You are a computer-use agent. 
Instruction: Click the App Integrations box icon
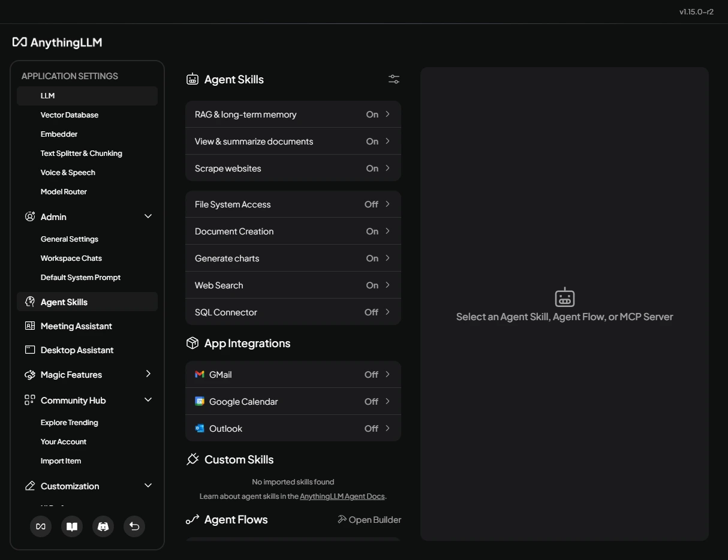[192, 343]
